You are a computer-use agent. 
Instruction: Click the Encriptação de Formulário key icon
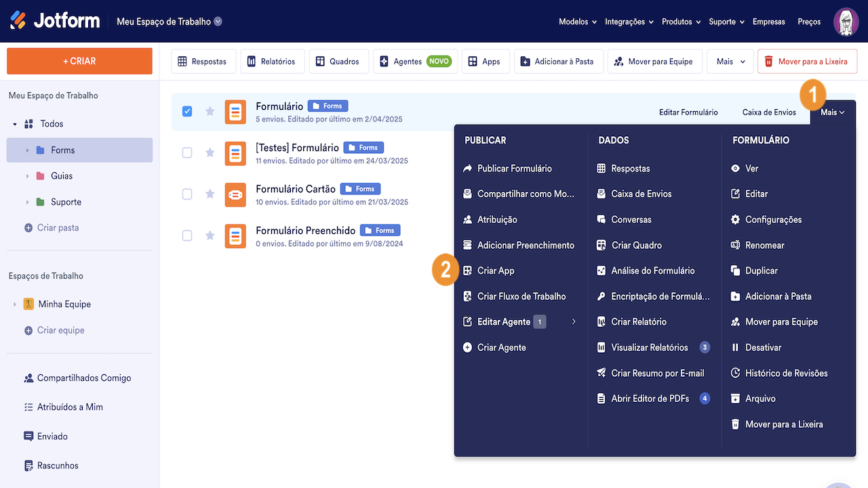(x=601, y=296)
